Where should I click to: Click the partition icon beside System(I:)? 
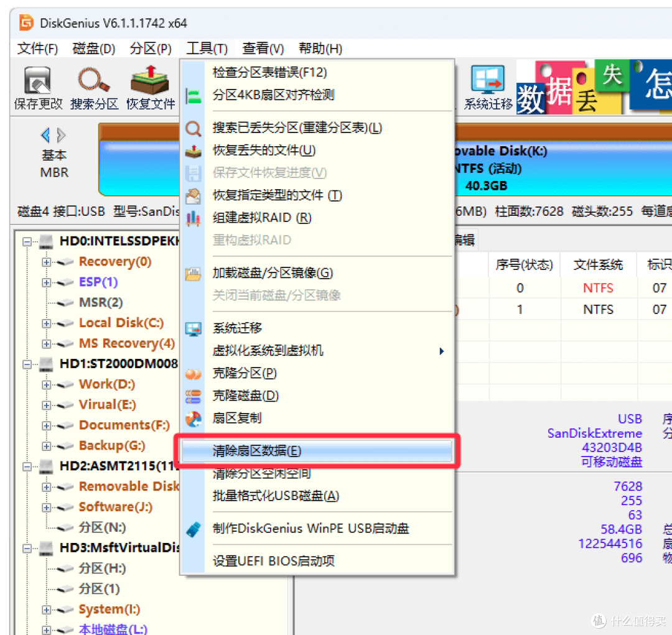click(65, 610)
